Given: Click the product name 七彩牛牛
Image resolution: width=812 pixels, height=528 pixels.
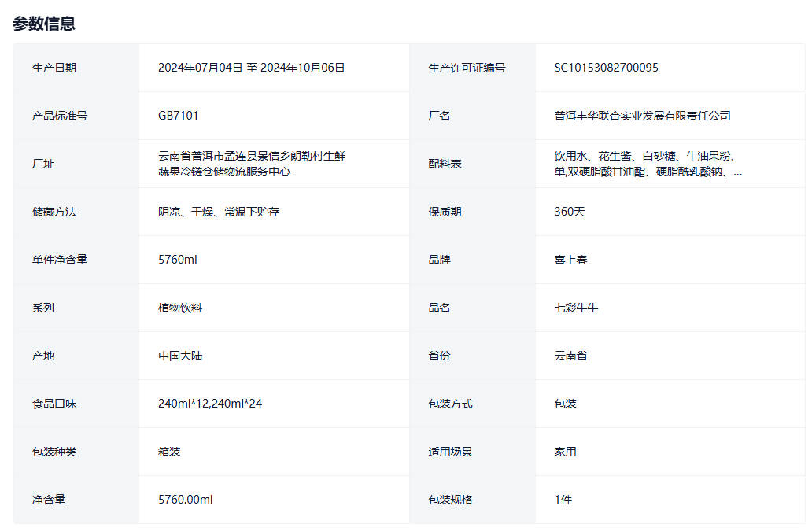Looking at the screenshot, I should 576,308.
